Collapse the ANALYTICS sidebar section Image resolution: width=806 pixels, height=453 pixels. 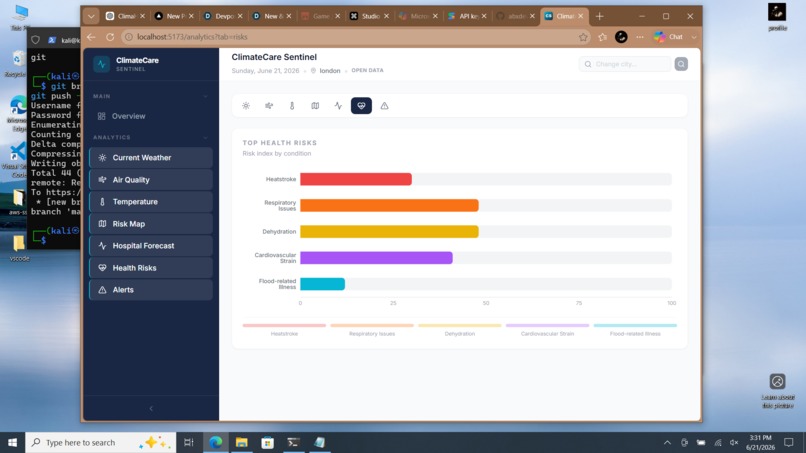pyautogui.click(x=206, y=137)
